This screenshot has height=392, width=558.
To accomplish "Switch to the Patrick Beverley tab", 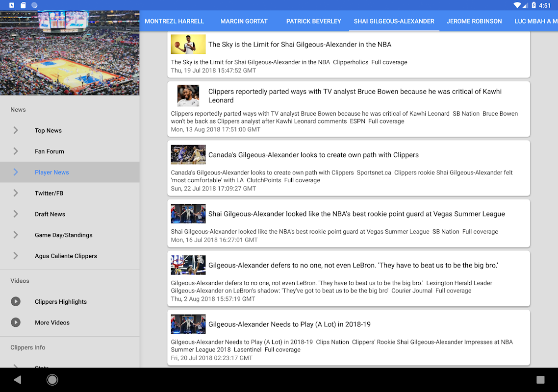I will (x=313, y=21).
